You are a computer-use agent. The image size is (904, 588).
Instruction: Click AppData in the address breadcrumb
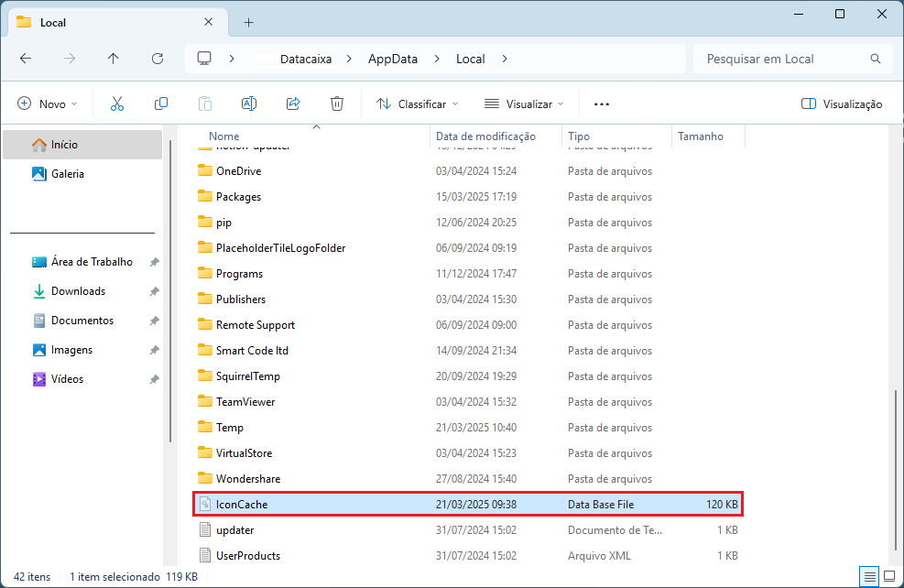coord(392,59)
